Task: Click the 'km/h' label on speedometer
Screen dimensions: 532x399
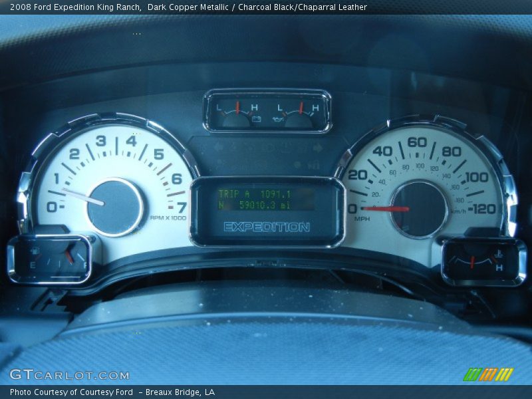Action: [459, 211]
